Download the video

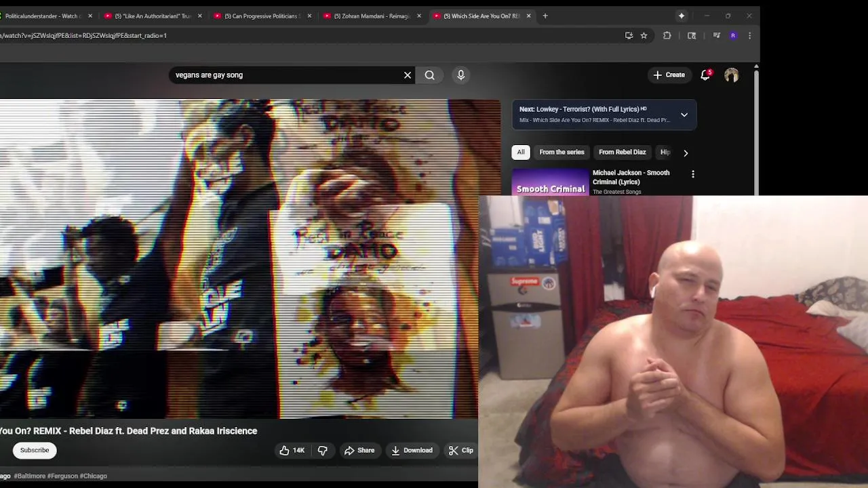(412, 450)
